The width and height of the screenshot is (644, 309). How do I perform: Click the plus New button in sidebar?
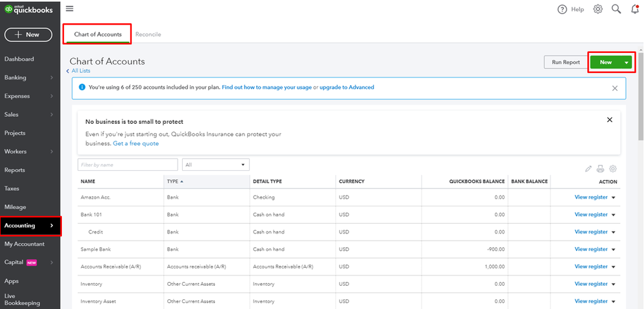click(x=28, y=35)
